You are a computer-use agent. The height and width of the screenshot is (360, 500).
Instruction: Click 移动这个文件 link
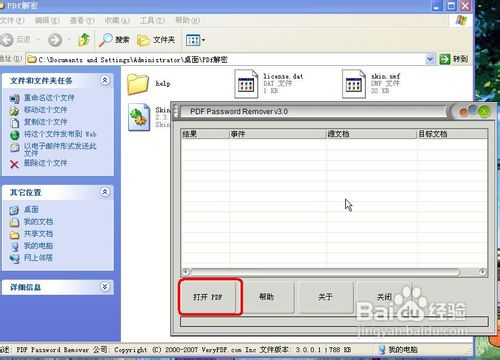45,110
